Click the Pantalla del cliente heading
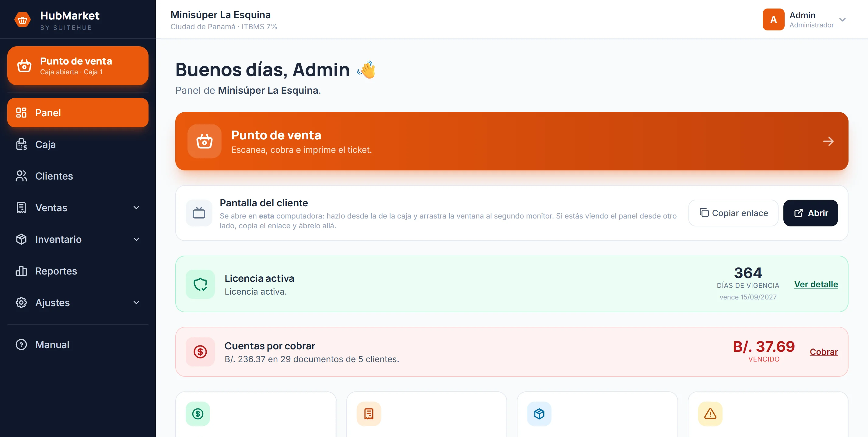The image size is (868, 437). pos(264,203)
